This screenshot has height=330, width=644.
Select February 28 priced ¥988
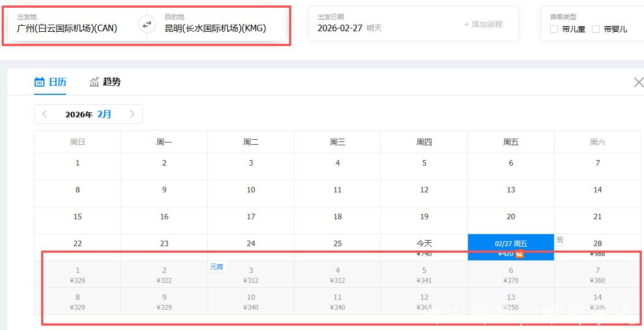(x=597, y=247)
